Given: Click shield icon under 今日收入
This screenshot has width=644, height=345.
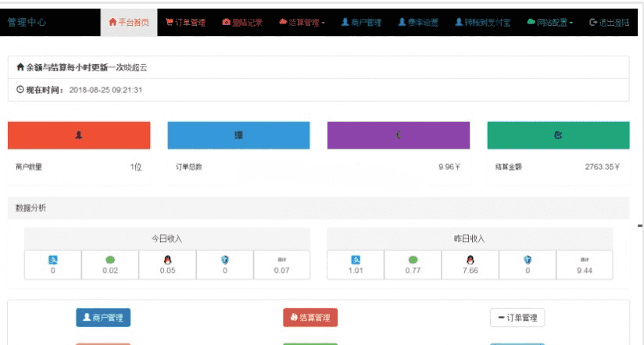Looking at the screenshot, I should 224,260.
